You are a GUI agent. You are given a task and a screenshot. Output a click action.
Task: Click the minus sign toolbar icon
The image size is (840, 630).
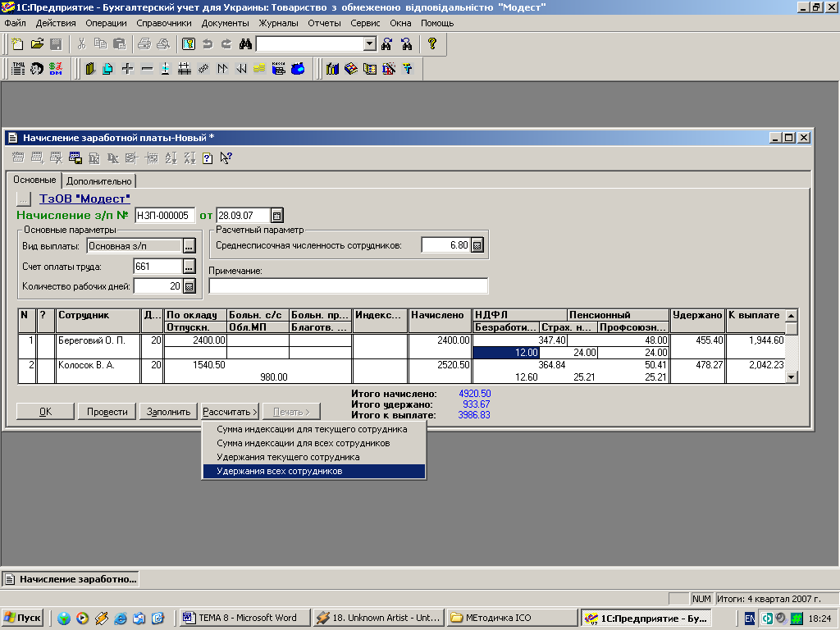coord(147,69)
